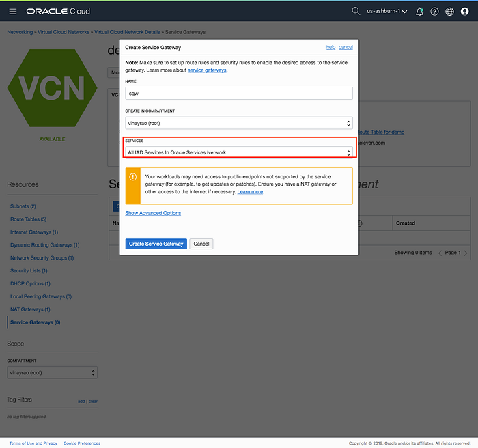
Task: Open the hamburger navigation menu
Action: click(x=13, y=12)
